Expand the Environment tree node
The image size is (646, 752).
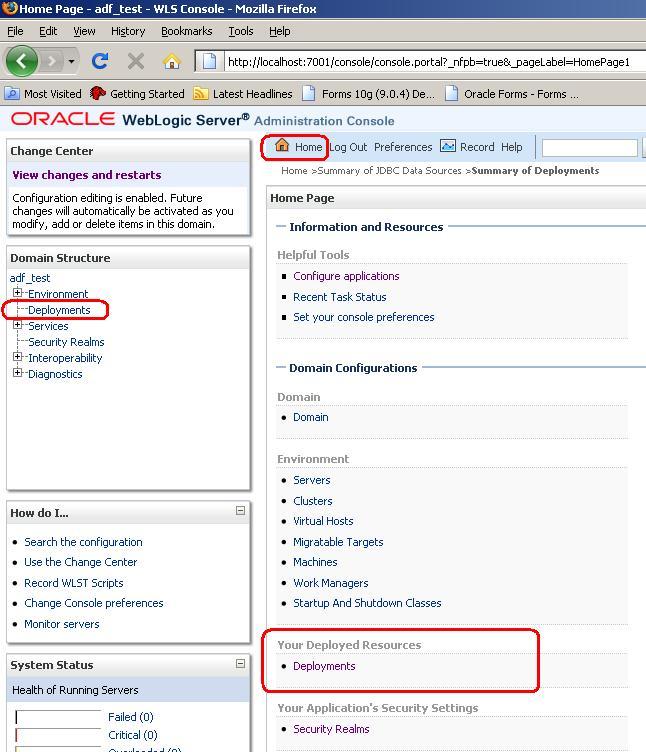pyautogui.click(x=17, y=293)
